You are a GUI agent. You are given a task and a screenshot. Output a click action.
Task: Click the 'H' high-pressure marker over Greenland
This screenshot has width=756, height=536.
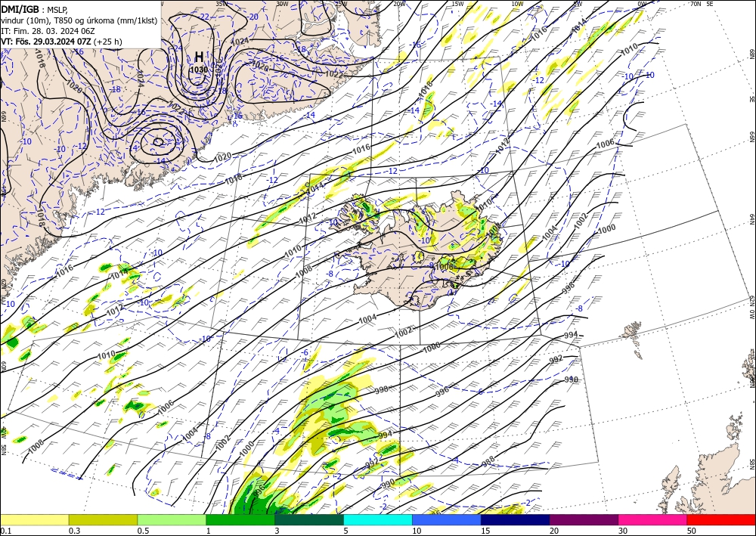pyautogui.click(x=199, y=57)
